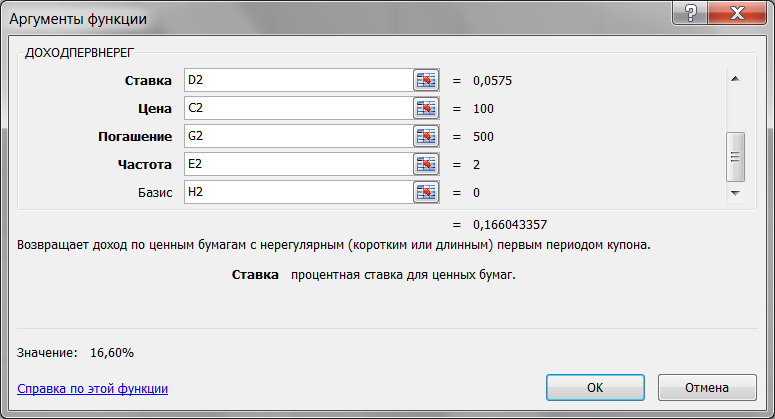Image resolution: width=775 pixels, height=419 pixels.
Task: Edit the Ставка input field containing D2
Action: click(299, 80)
